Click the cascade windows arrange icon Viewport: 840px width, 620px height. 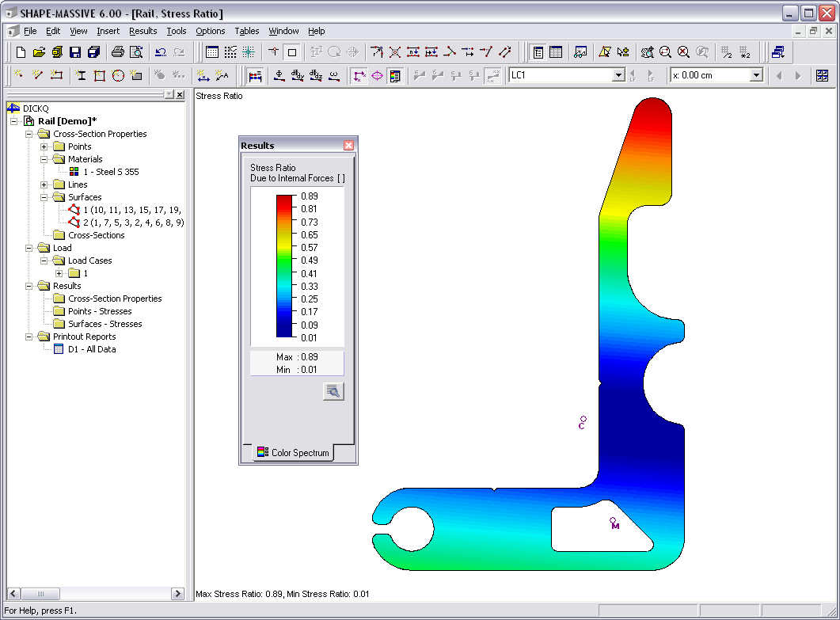tap(778, 52)
